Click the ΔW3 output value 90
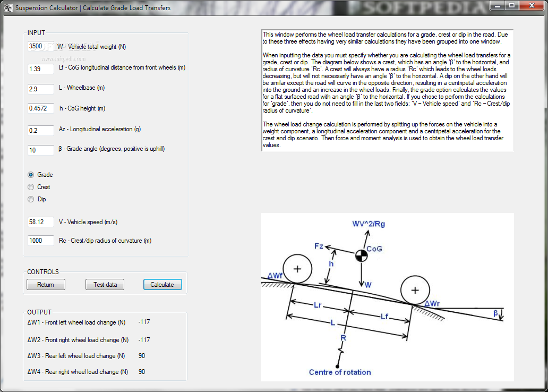This screenshot has height=392, width=548. [x=142, y=356]
